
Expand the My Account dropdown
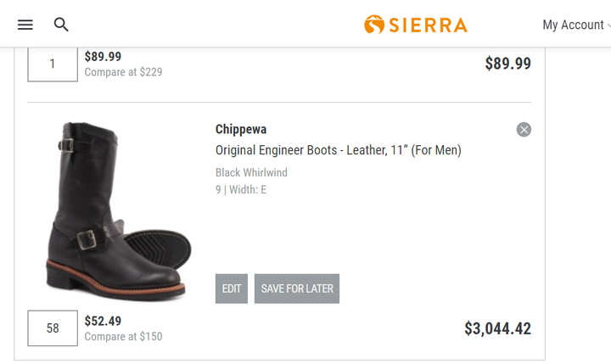576,25
